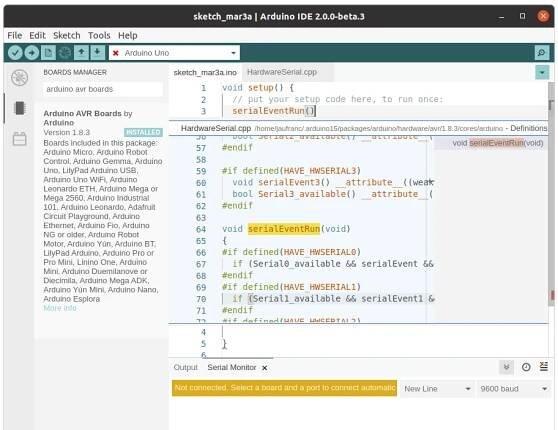Switch to the Output panel tab
The image size is (558, 430).
pos(185,367)
